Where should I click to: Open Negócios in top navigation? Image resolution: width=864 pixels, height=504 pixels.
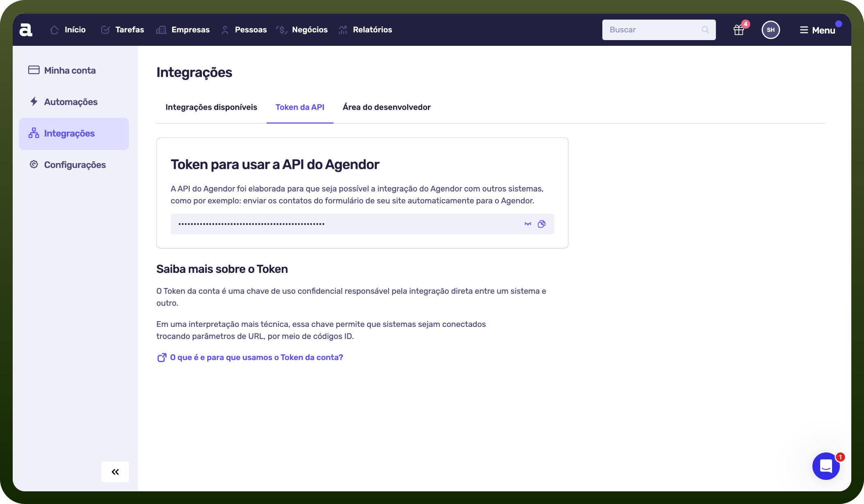[302, 30]
